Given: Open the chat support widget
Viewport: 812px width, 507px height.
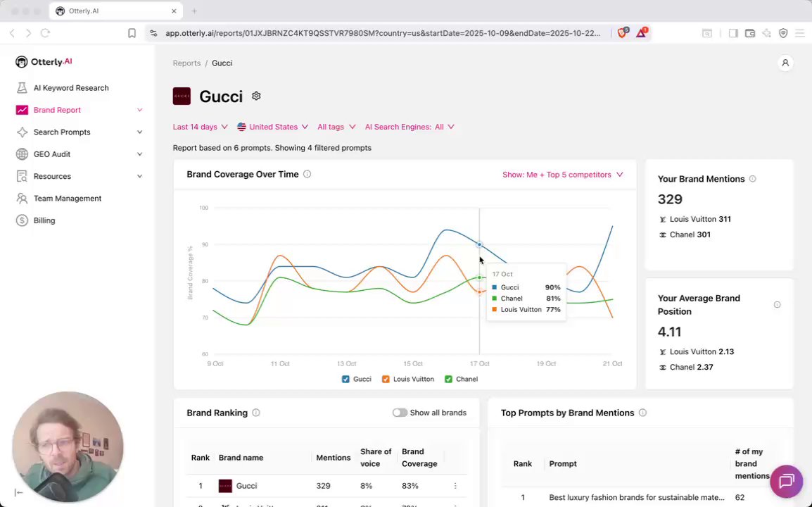Looking at the screenshot, I should coord(786,481).
